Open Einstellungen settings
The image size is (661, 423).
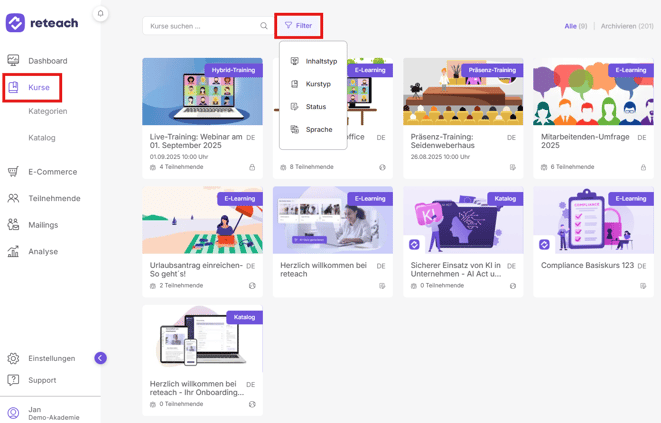point(51,358)
